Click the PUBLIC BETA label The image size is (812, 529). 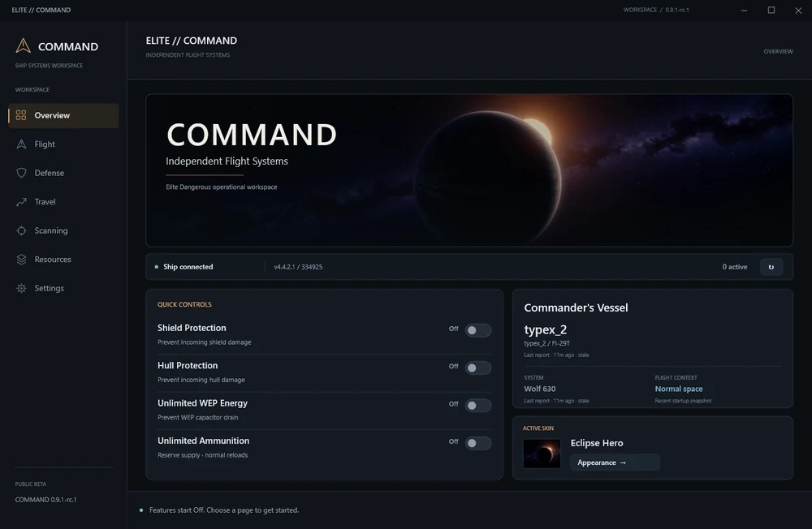tap(31, 484)
